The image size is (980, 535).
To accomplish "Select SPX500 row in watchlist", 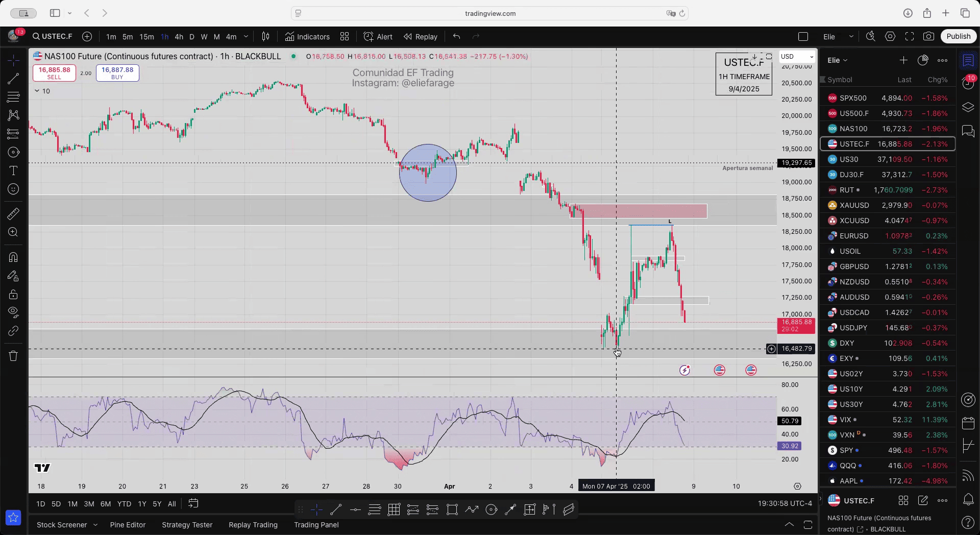I will coord(887,98).
